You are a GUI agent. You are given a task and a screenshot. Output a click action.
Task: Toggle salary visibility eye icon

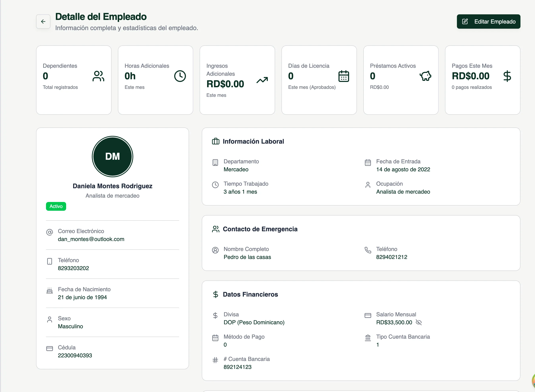(x=418, y=322)
